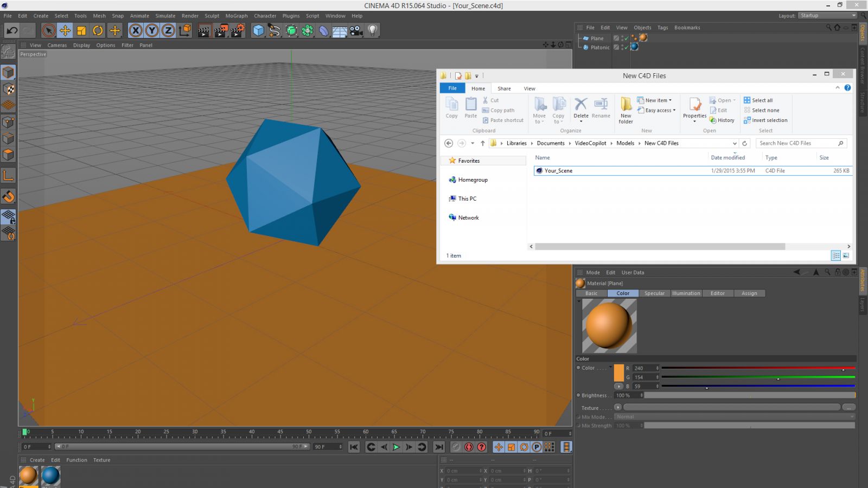Screen dimensions: 868x488
Task: Add a light object with bulb icon
Action: pyautogui.click(x=373, y=31)
